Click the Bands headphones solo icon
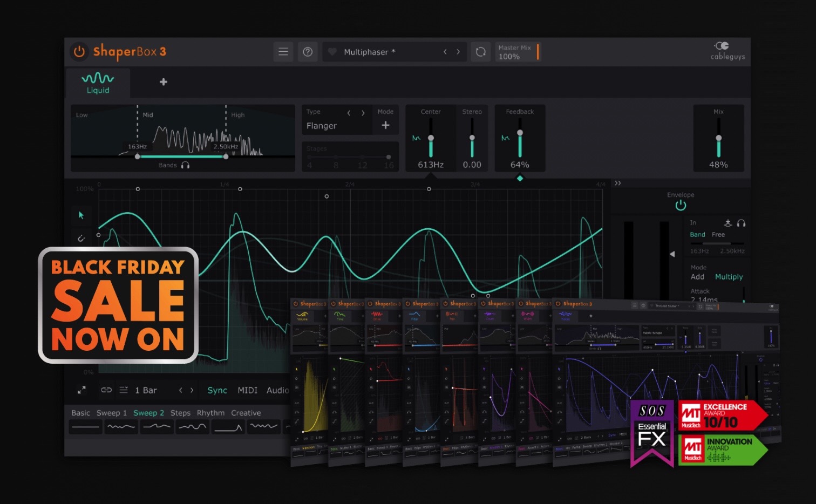This screenshot has height=504, width=816. 185,165
